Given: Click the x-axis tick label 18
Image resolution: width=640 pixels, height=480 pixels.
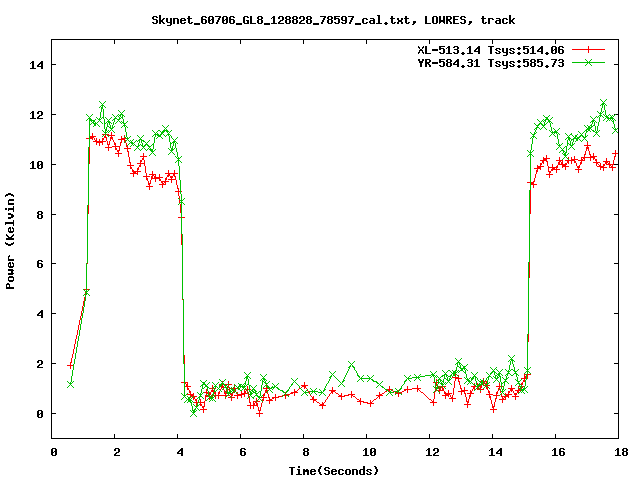Looking at the screenshot, I should click(621, 452).
